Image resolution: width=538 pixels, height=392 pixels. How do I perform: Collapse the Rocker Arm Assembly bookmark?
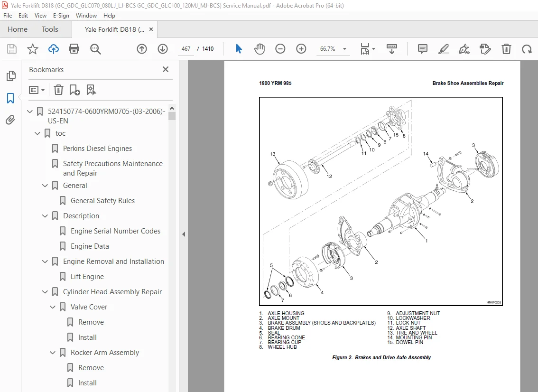53,353
